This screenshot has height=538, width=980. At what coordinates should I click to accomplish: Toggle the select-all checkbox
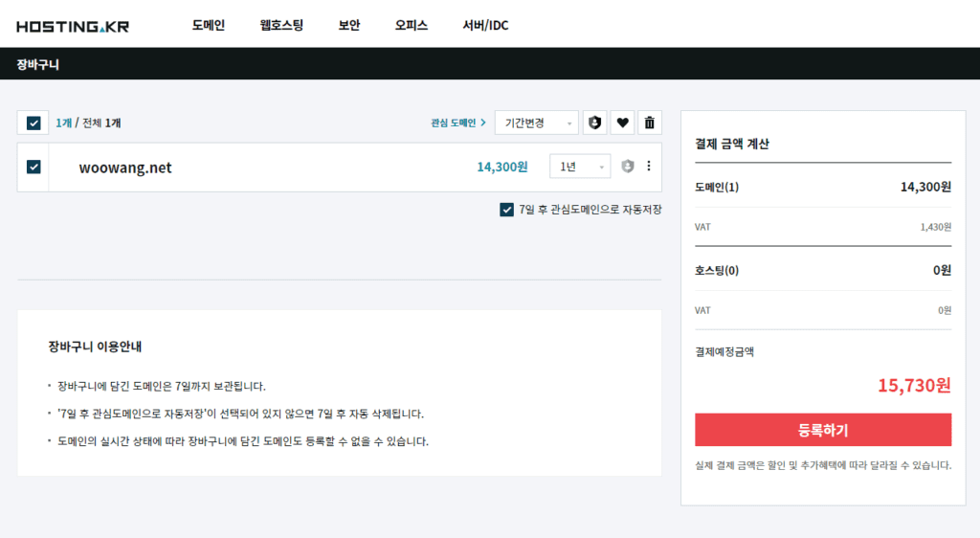coord(33,123)
